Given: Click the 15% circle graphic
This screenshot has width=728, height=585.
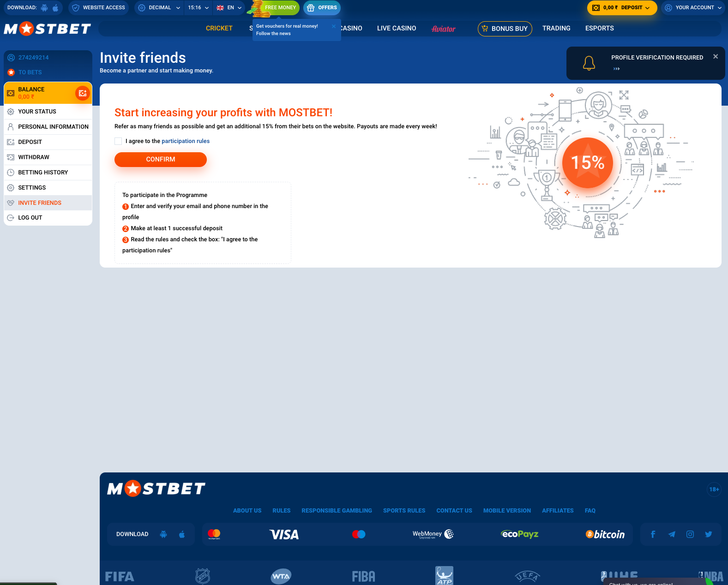Looking at the screenshot, I should pos(588,162).
